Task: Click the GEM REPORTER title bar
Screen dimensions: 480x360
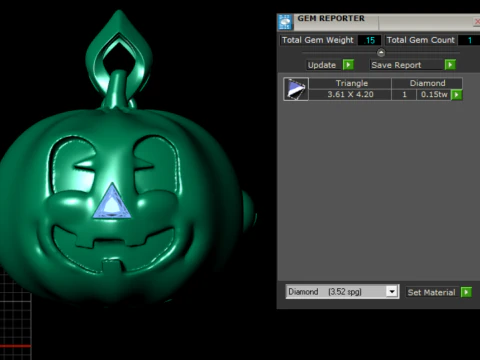Action: click(378, 22)
